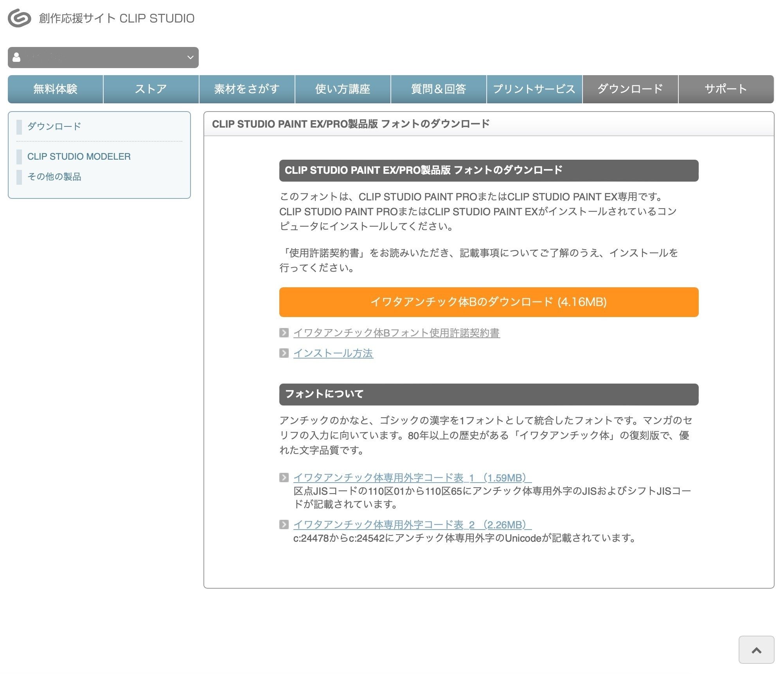
Task: Click the page title フォントのダウンロード heading
Action: [351, 124]
